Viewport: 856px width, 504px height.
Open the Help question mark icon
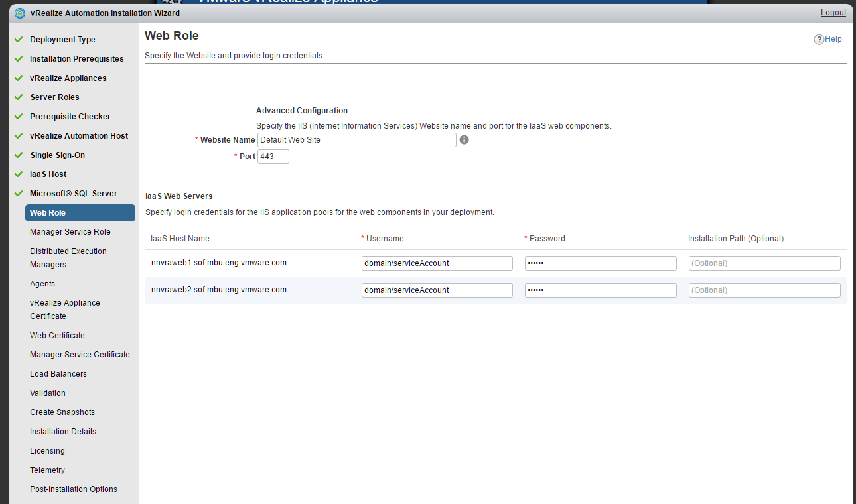(819, 40)
